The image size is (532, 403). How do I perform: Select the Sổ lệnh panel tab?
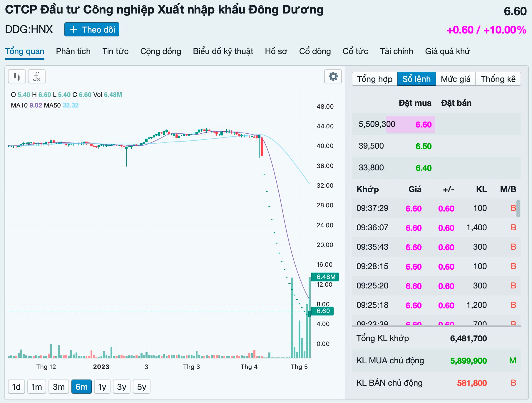(416, 79)
